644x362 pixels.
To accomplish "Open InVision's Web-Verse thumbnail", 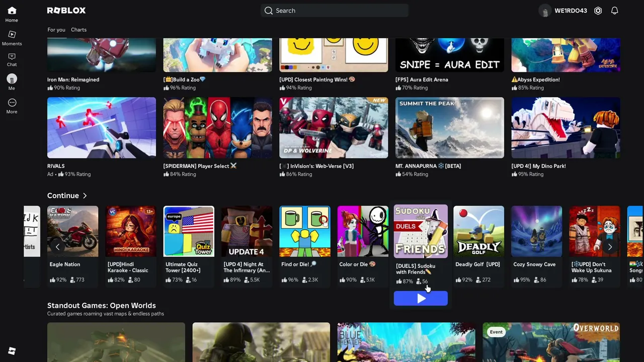I will coord(334,128).
